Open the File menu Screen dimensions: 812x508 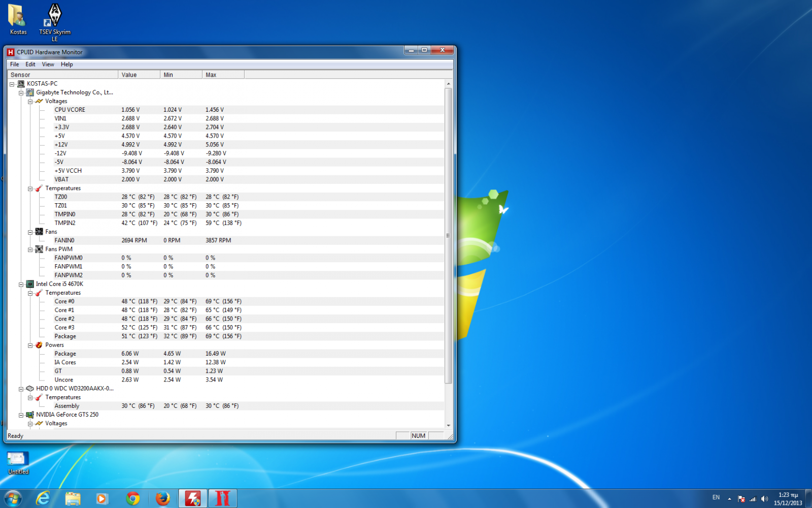[15, 65]
